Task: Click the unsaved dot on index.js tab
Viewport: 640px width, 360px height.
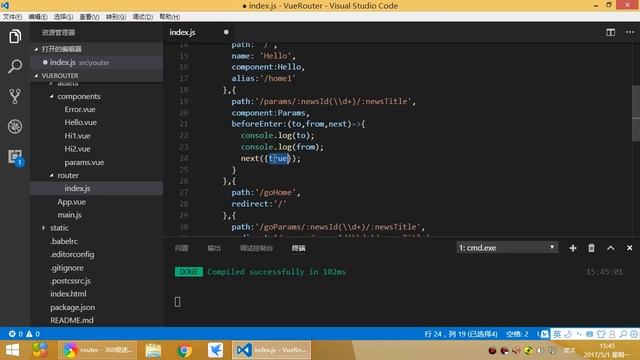Action: (226, 32)
